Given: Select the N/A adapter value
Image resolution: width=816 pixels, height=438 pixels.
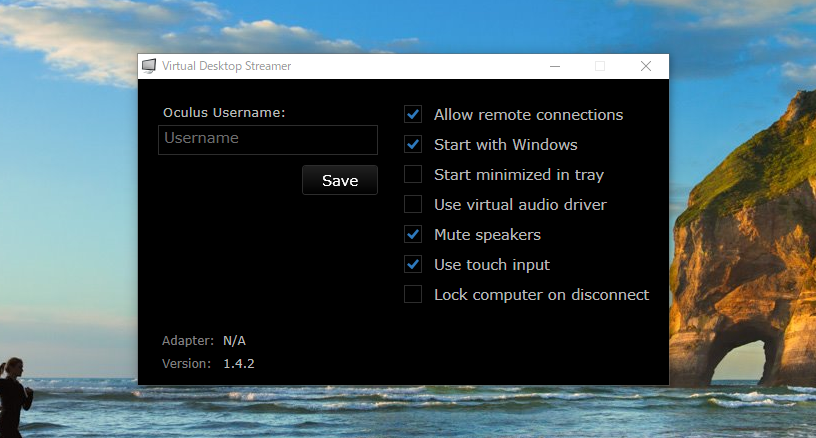Looking at the screenshot, I should [x=234, y=341].
